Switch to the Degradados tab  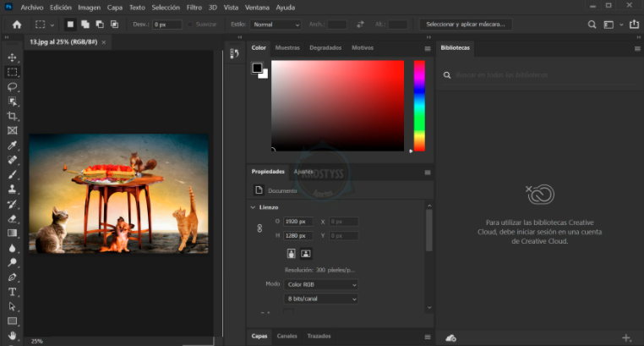(325, 47)
